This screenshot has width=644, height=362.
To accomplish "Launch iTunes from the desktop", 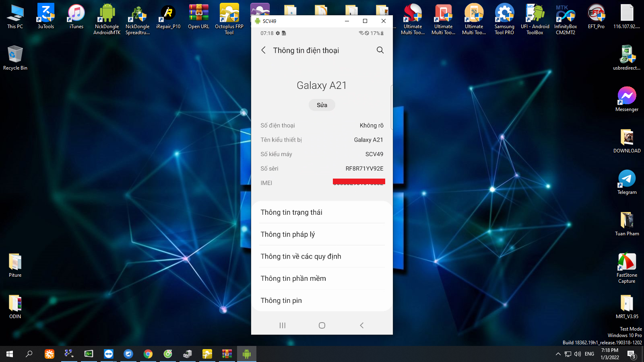I will pyautogui.click(x=76, y=17).
